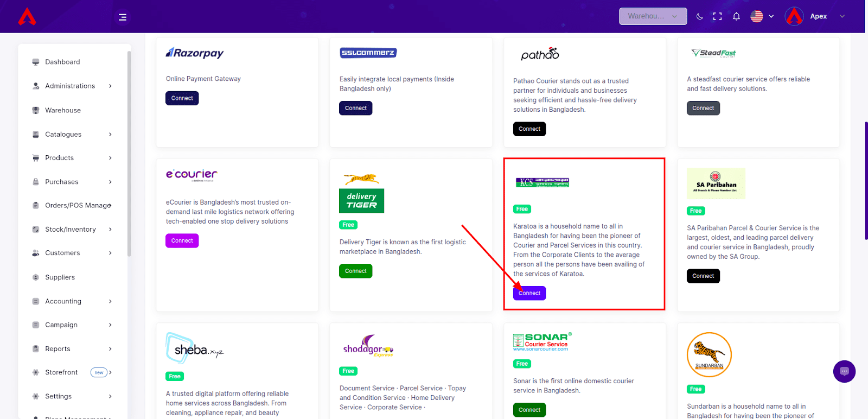Connect Sonar Courier Service
Screen dimensions: 868x419
[x=529, y=410]
